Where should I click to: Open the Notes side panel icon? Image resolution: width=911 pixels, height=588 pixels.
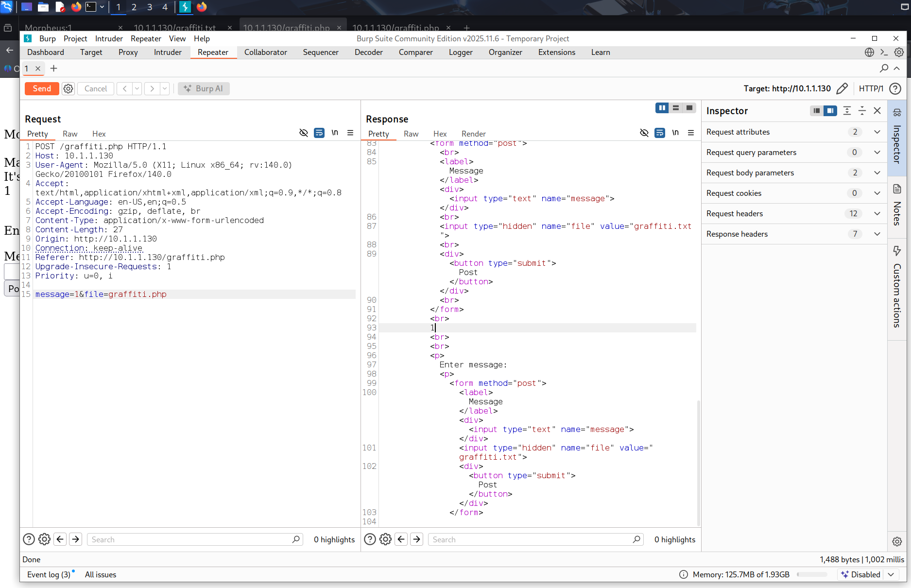tap(897, 189)
